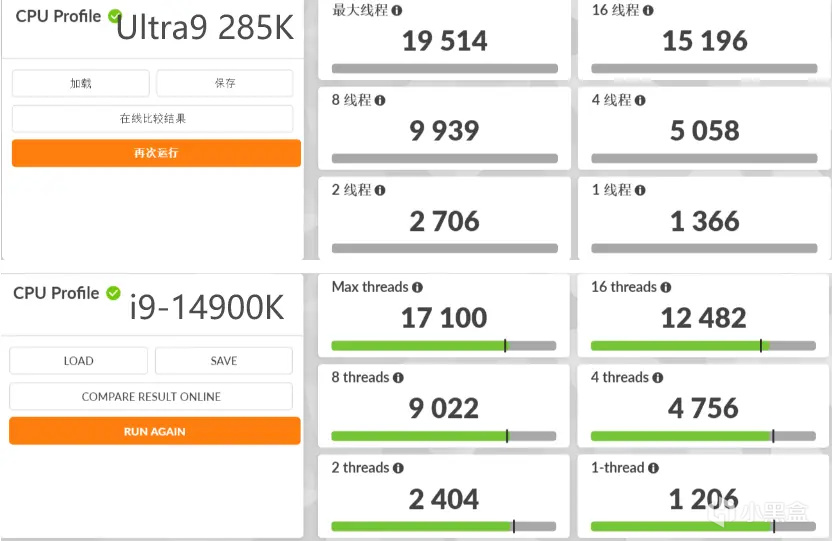
Task: Click info icon next to 最大线程
Action: point(396,10)
